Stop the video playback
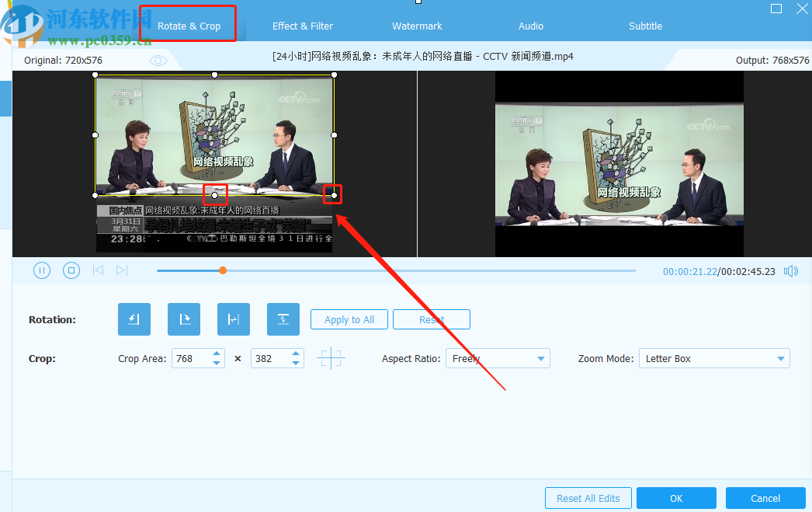The height and width of the screenshot is (512, 812). point(71,270)
